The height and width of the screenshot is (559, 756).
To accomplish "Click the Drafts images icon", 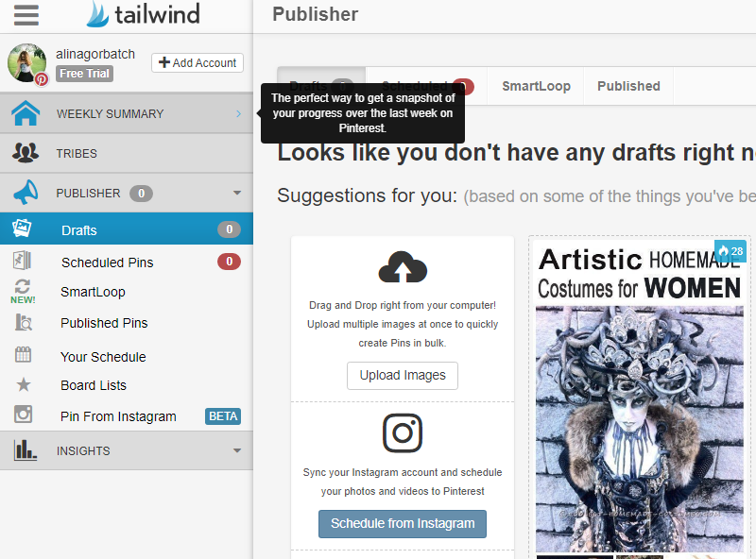I will point(22,228).
